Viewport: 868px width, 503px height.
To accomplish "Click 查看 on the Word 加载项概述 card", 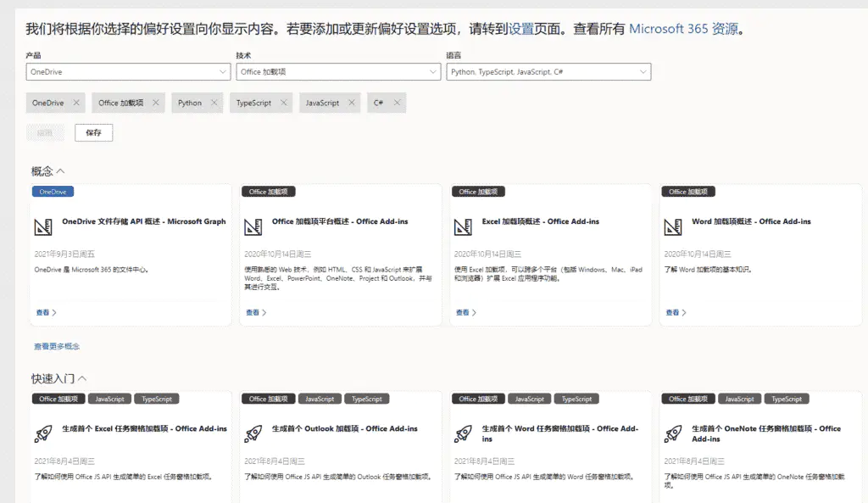I will coord(676,312).
